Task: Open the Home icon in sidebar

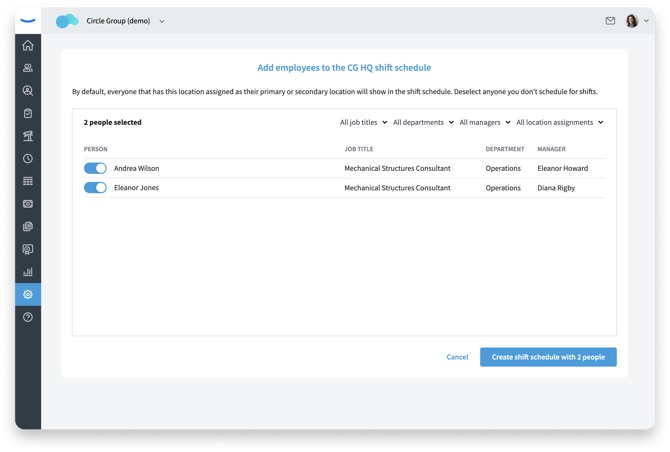Action: pos(28,45)
